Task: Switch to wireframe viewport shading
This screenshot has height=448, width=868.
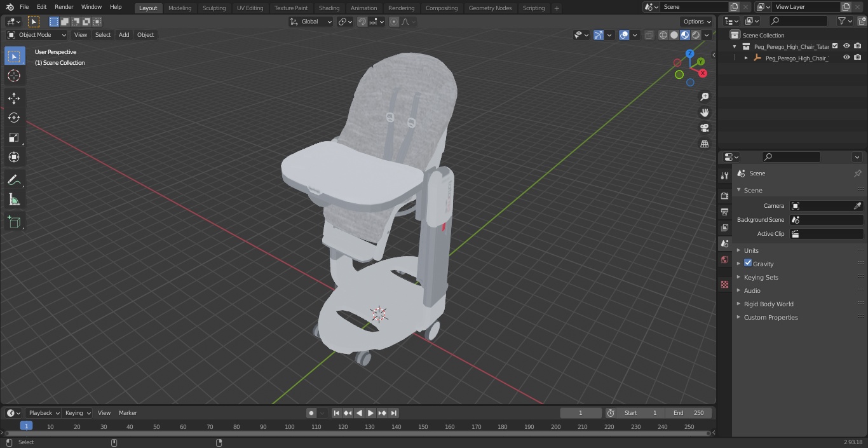Action: point(663,35)
